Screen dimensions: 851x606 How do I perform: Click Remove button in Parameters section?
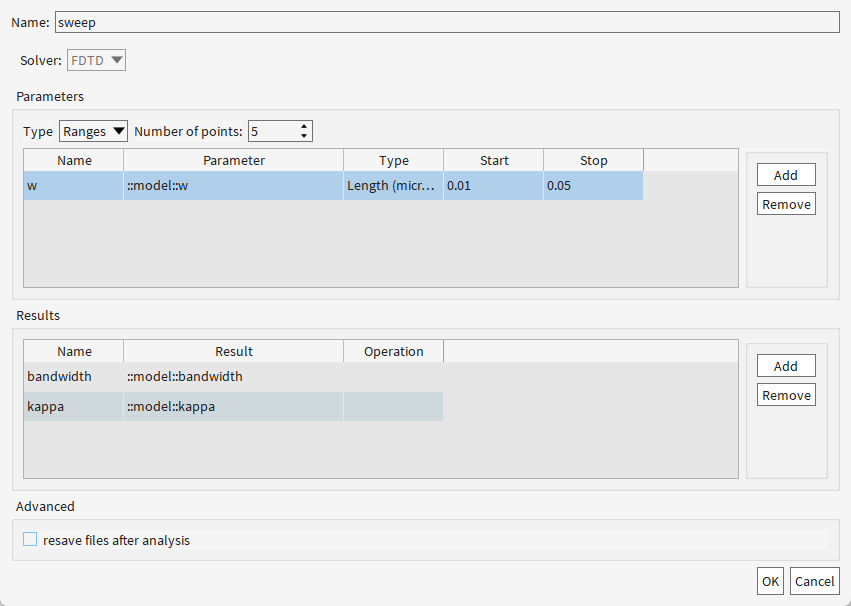[786, 204]
